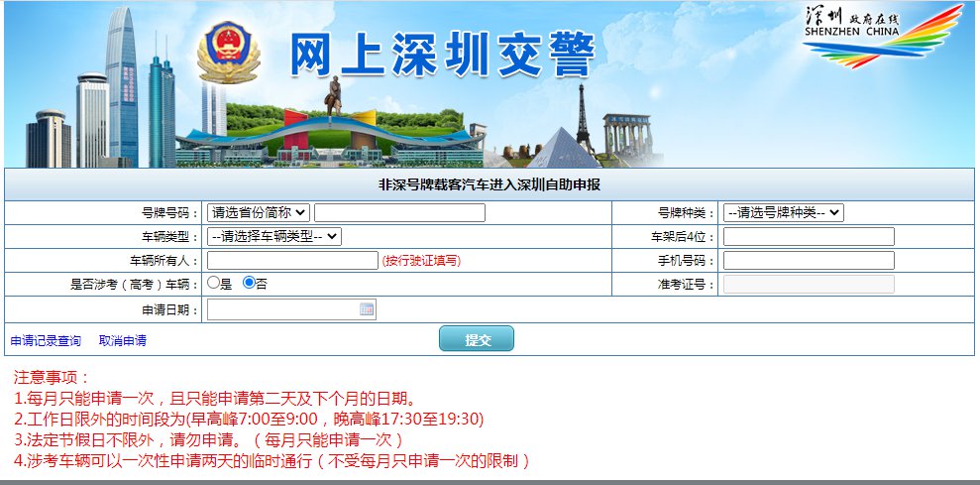Click the 网上深圳交警 banner title
980x485 pixels.
443,54
